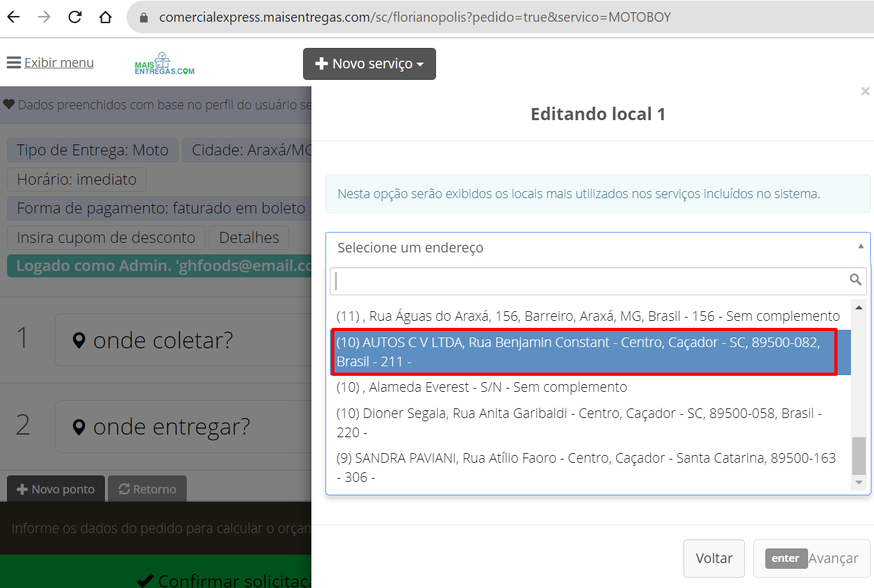Open the Exibir menu link

(x=59, y=63)
